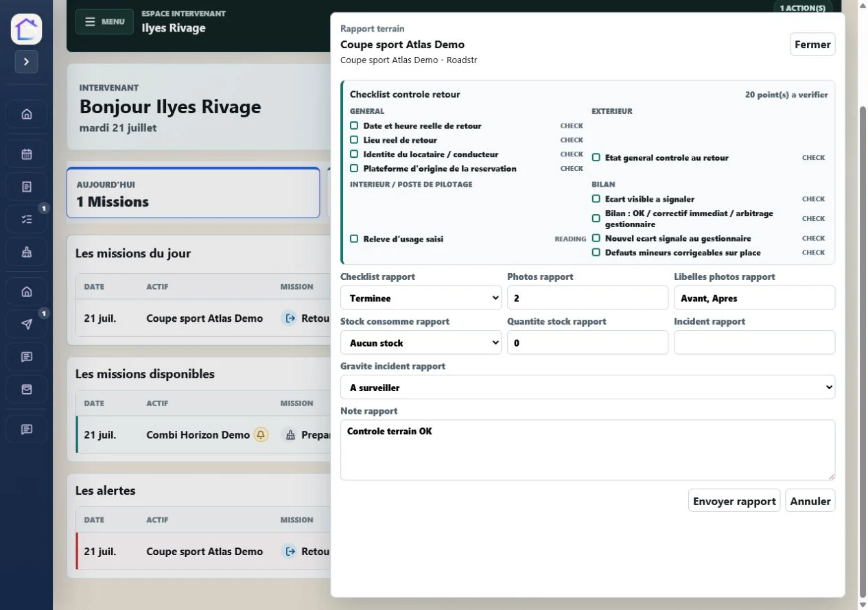Open the checklist tasks icon in the sidebar
The height and width of the screenshot is (610, 868).
27,220
